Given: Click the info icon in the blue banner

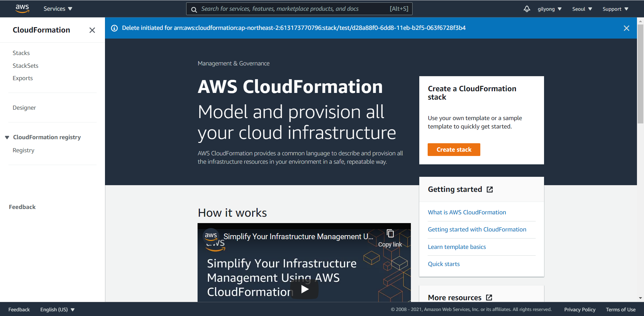Looking at the screenshot, I should pyautogui.click(x=114, y=28).
